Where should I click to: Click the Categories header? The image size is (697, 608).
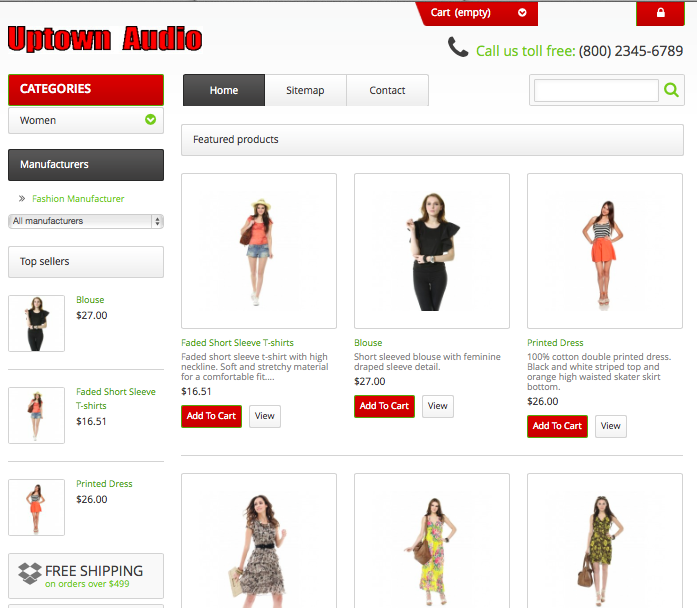(x=86, y=90)
